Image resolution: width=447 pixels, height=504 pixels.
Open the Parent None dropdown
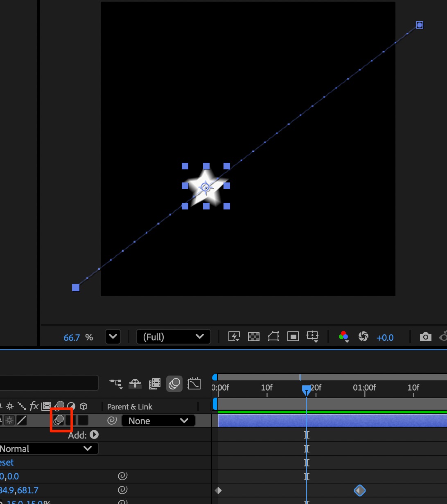pos(158,421)
